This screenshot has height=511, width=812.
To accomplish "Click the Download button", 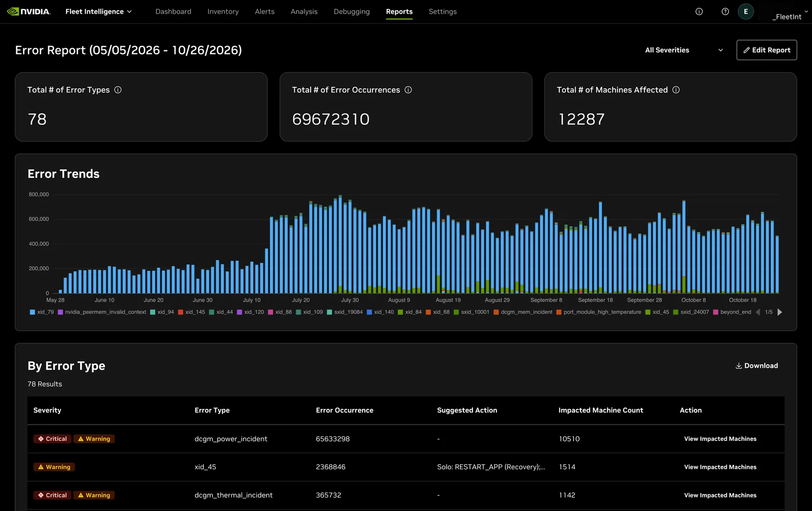I will (x=757, y=366).
